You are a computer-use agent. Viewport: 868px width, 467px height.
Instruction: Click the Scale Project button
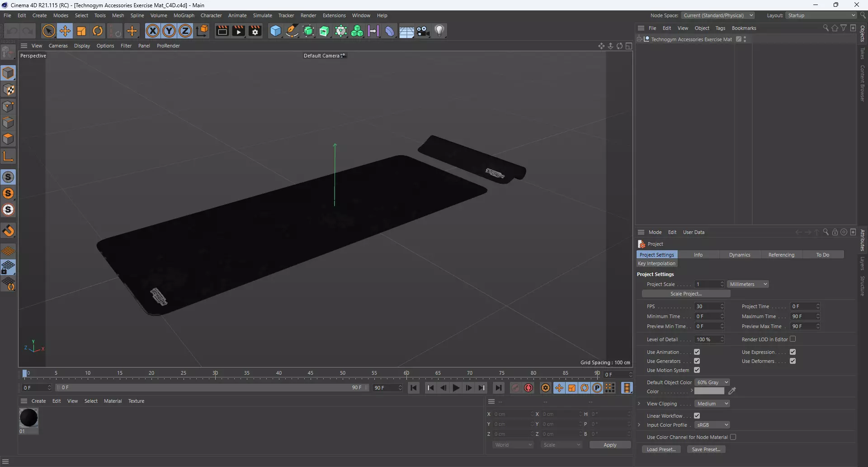(x=686, y=294)
